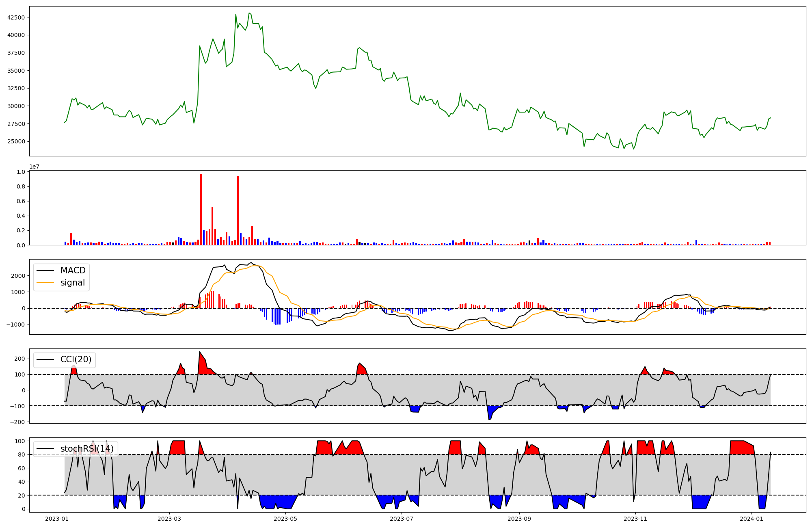Screen dimensions: 812x528
Task: Select the 35000 price axis label
Action: [17, 71]
